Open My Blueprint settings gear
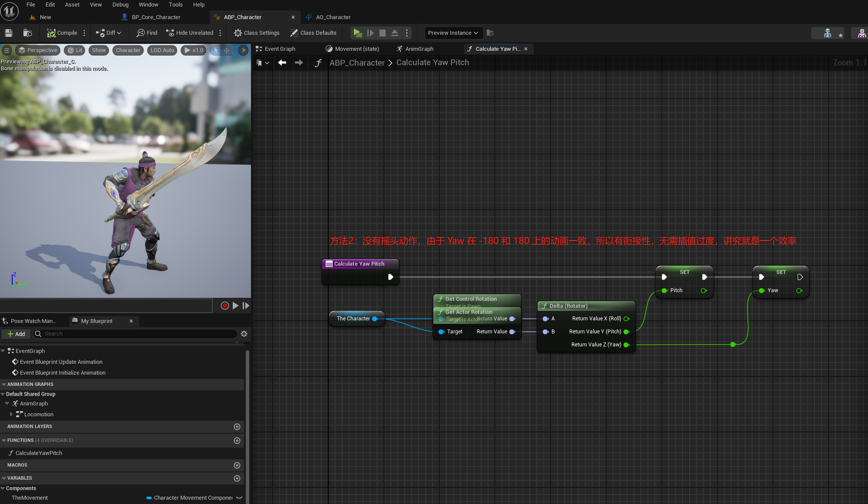 click(x=244, y=334)
